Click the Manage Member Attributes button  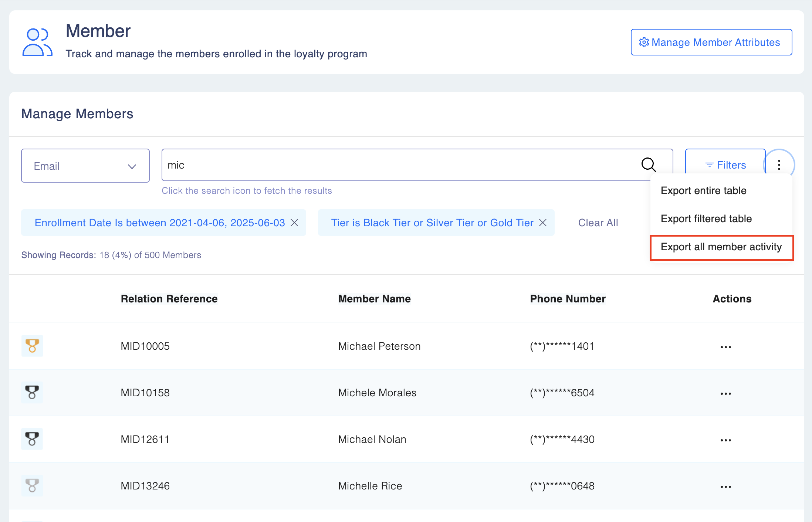coord(711,42)
